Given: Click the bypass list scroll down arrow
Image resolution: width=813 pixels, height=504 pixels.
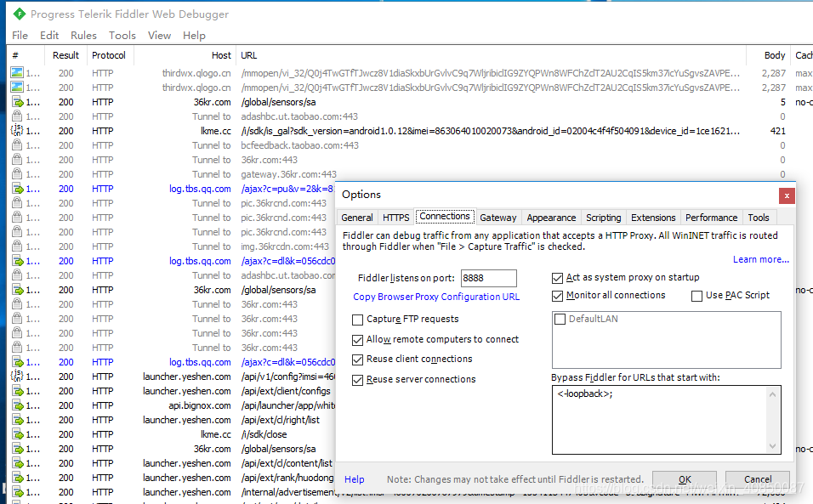Looking at the screenshot, I should click(x=772, y=446).
